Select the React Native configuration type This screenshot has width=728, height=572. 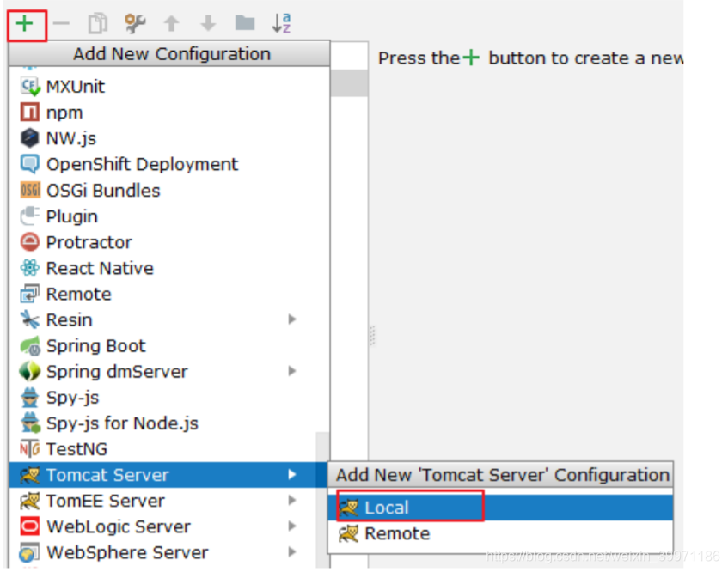click(169, 268)
